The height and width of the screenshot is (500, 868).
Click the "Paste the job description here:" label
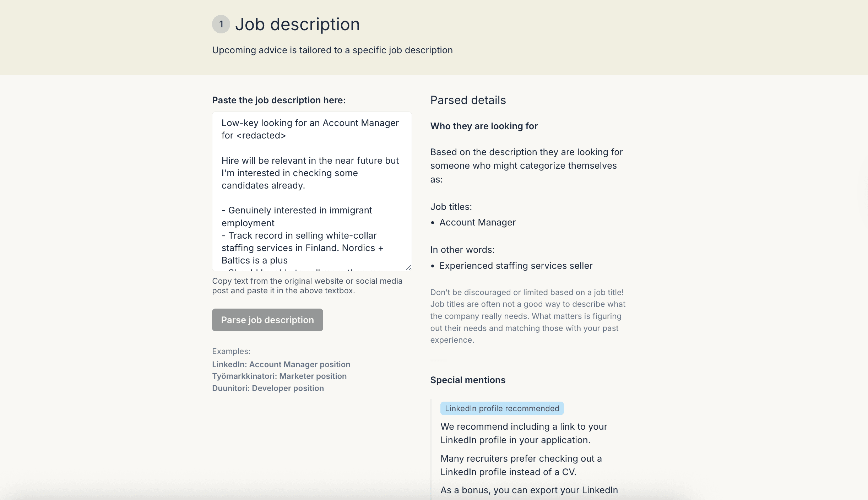279,100
